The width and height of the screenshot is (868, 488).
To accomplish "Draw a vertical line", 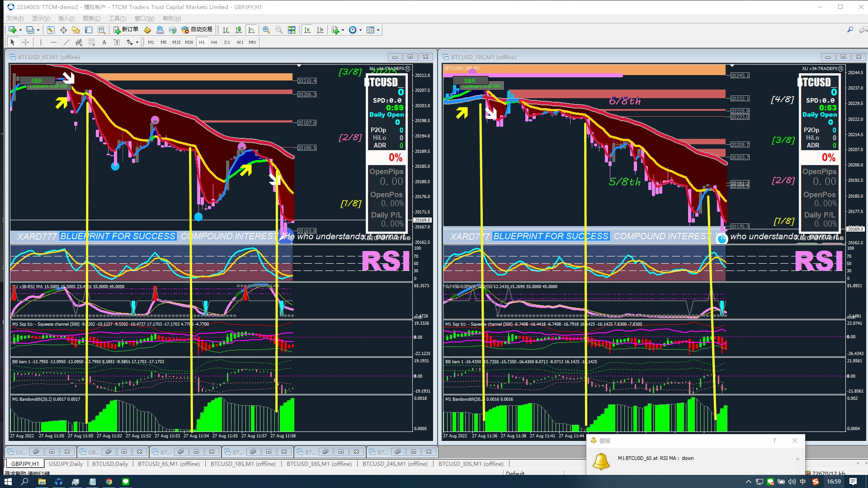I will (x=41, y=42).
